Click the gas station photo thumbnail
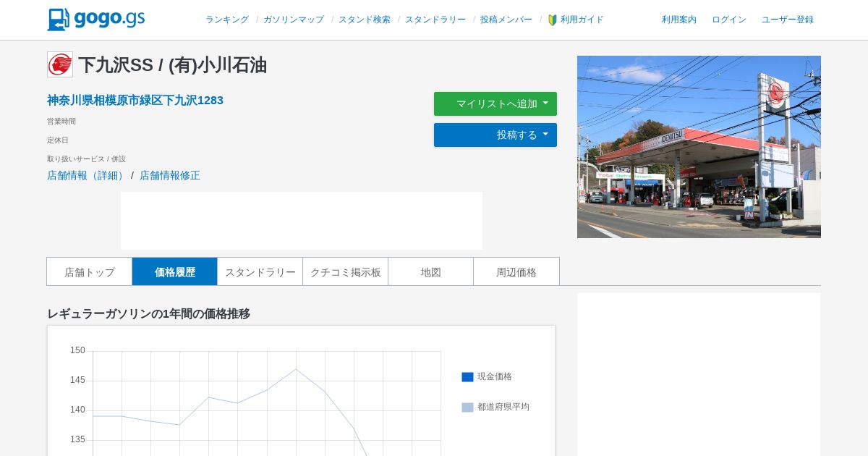This screenshot has width=868, height=456. pos(699,147)
